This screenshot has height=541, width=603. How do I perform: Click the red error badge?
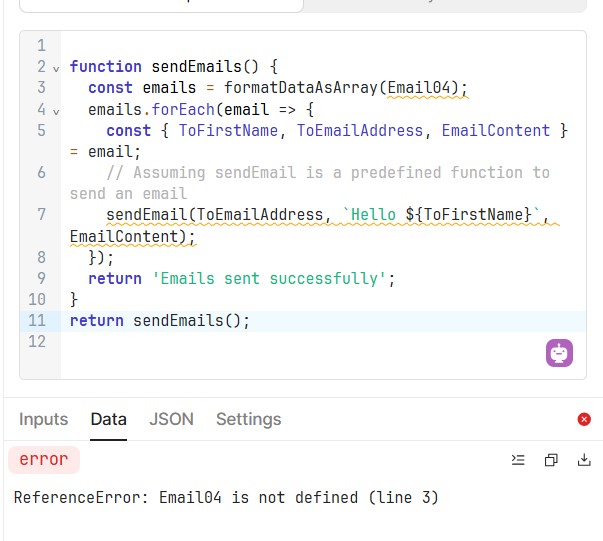point(44,460)
